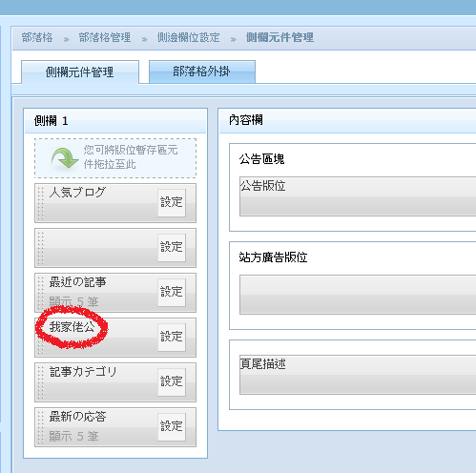This screenshot has height=473, width=476.
Task: Click the drag handle of 最新の応答
Action: click(x=41, y=427)
